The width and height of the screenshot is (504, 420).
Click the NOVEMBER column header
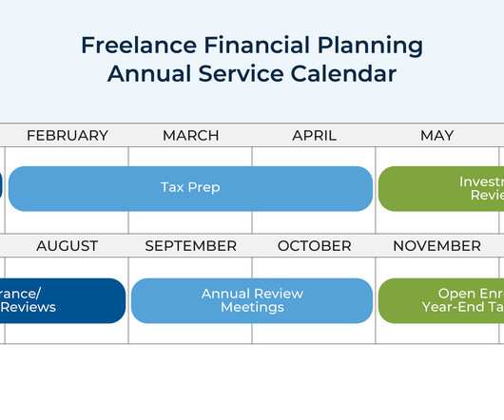[436, 246]
